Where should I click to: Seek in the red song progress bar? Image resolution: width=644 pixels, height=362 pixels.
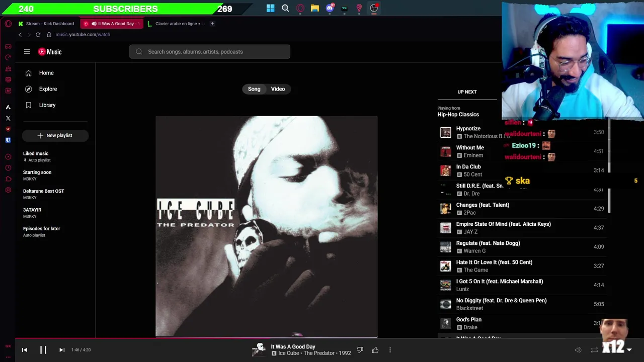click(322, 338)
